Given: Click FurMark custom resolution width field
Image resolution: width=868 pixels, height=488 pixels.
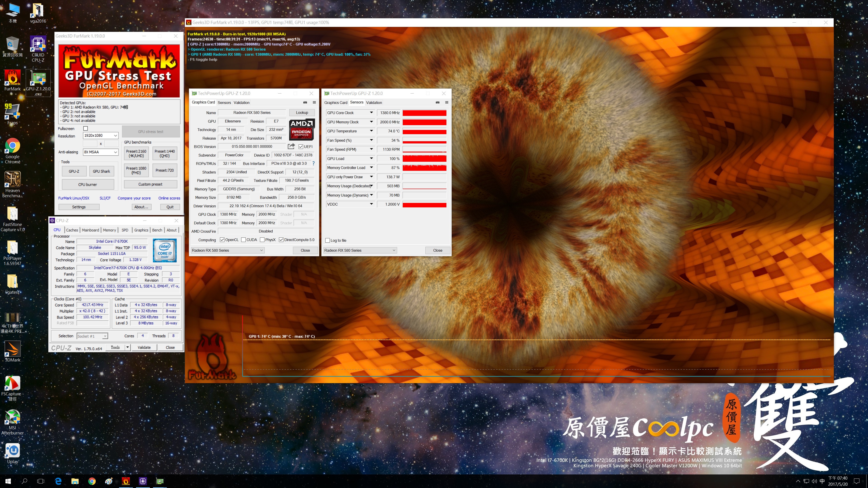Looking at the screenshot, I should tap(90, 144).
